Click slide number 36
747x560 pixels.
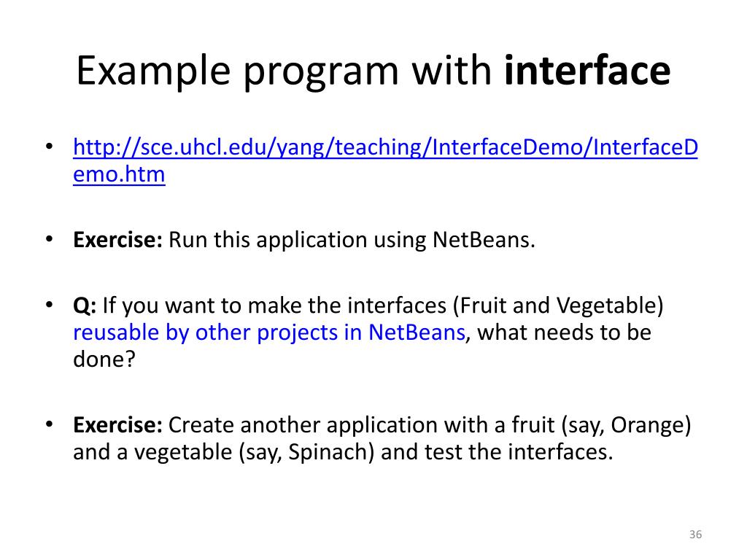[x=694, y=536]
